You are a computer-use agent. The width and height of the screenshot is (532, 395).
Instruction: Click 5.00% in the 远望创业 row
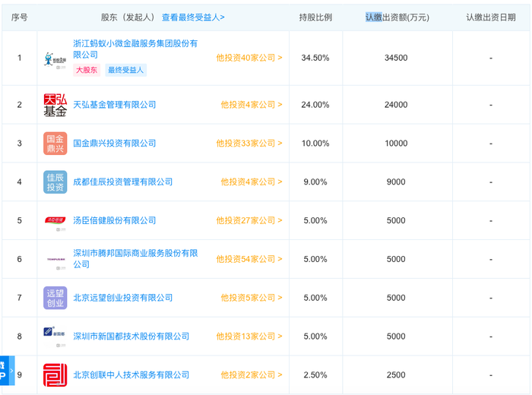(x=315, y=298)
